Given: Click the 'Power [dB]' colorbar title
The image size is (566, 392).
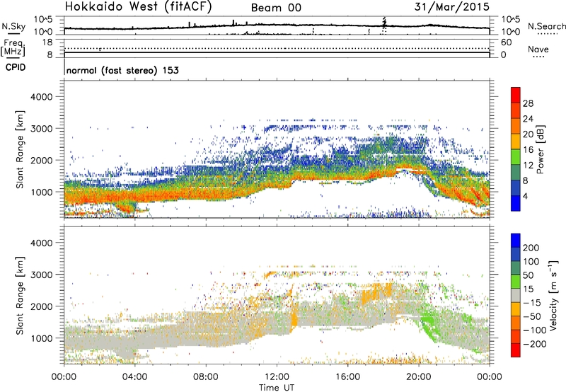Looking at the screenshot, I should pos(540,149).
